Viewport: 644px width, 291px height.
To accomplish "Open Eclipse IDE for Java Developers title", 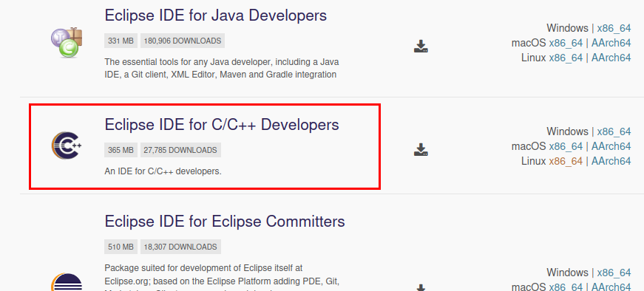I will pos(216,16).
